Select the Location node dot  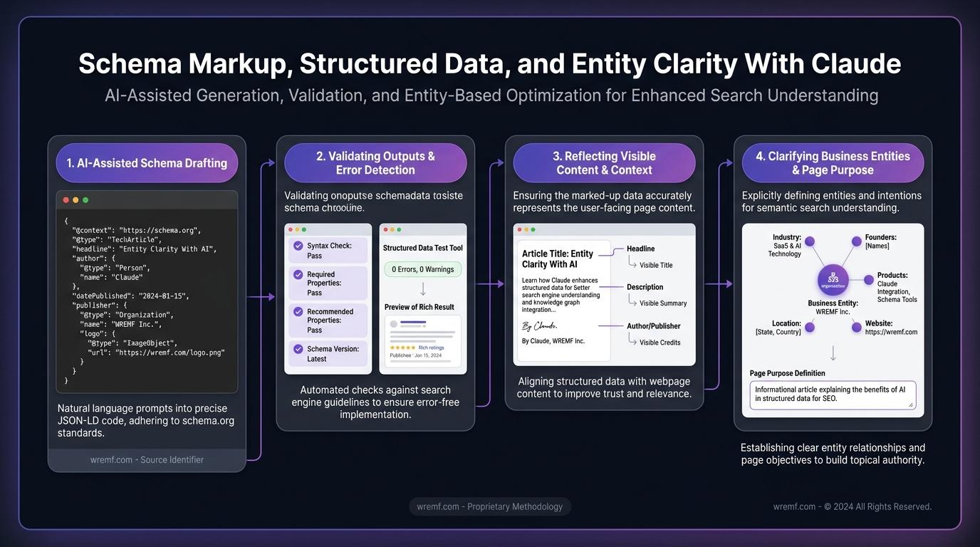(x=810, y=328)
